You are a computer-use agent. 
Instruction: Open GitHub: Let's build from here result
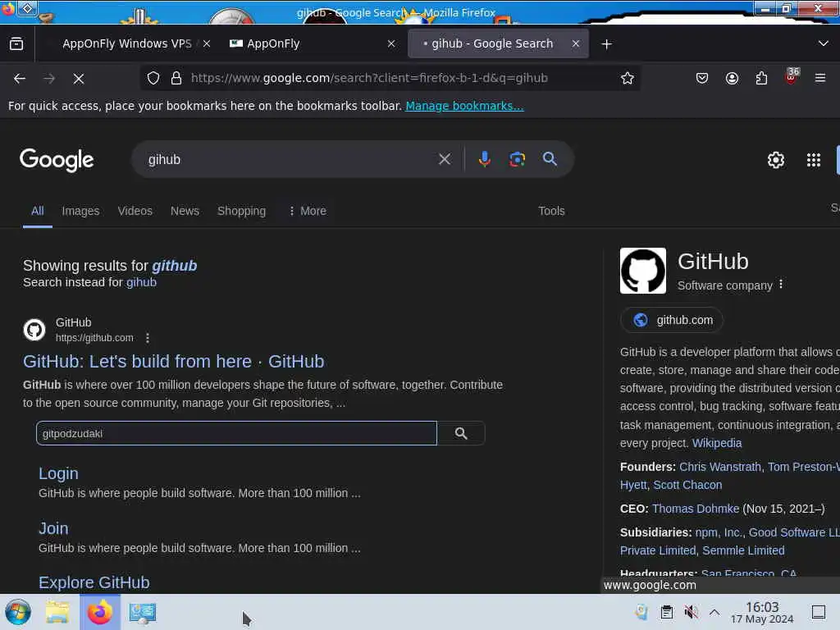[x=174, y=362]
